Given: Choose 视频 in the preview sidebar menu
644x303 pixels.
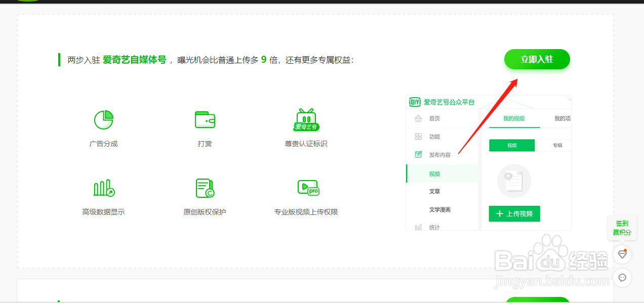Looking at the screenshot, I should [442, 174].
